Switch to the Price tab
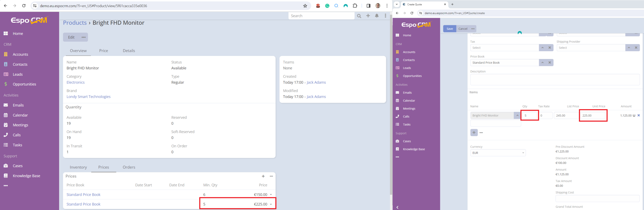644x210 pixels. (x=103, y=51)
